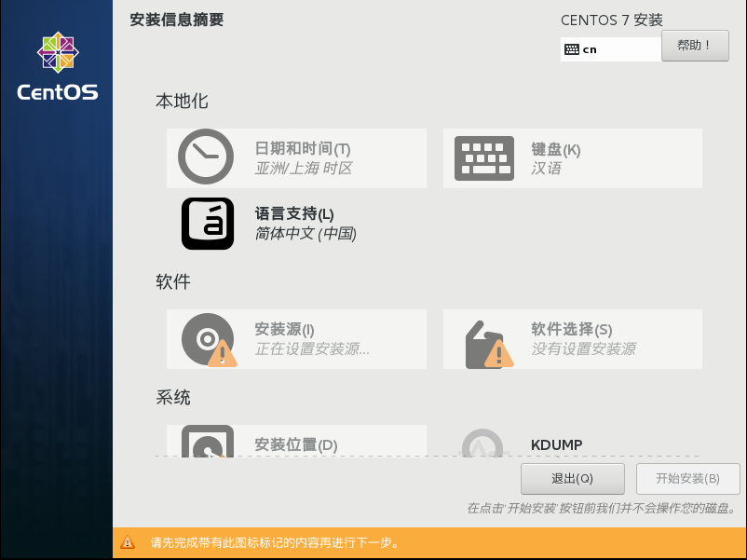Click the KDUMP icon

click(482, 443)
